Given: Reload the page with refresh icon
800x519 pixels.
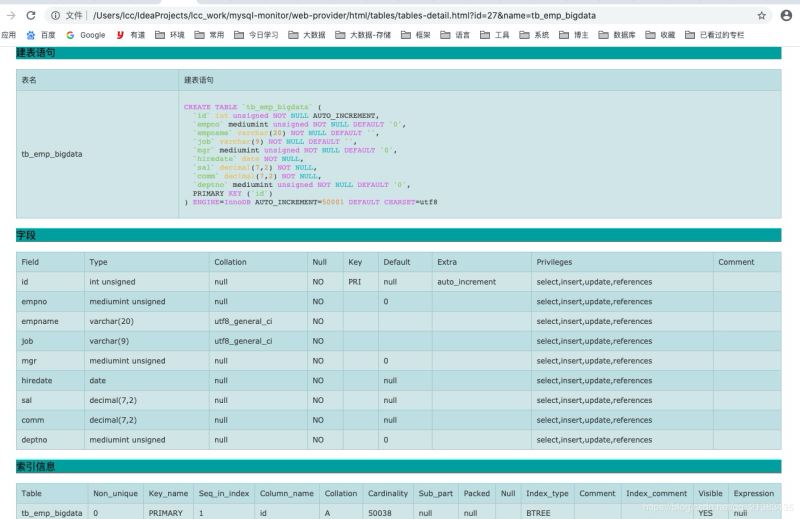Looking at the screenshot, I should 31,15.
